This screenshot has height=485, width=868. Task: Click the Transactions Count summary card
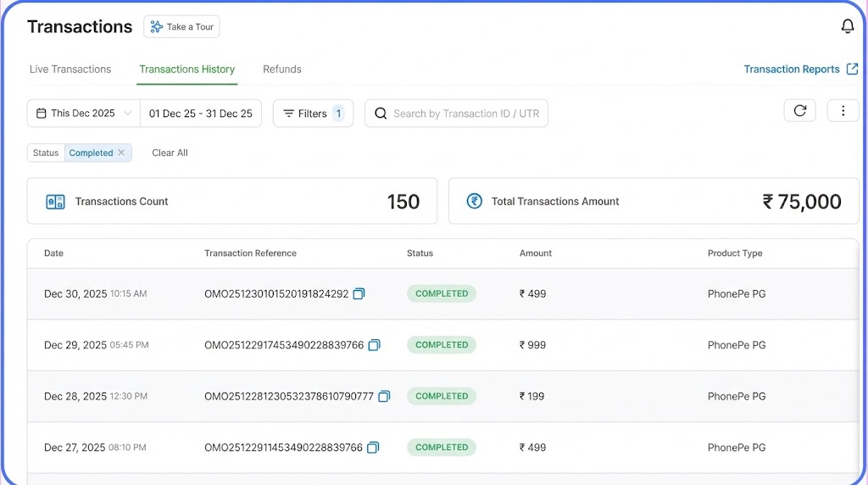[x=232, y=201]
